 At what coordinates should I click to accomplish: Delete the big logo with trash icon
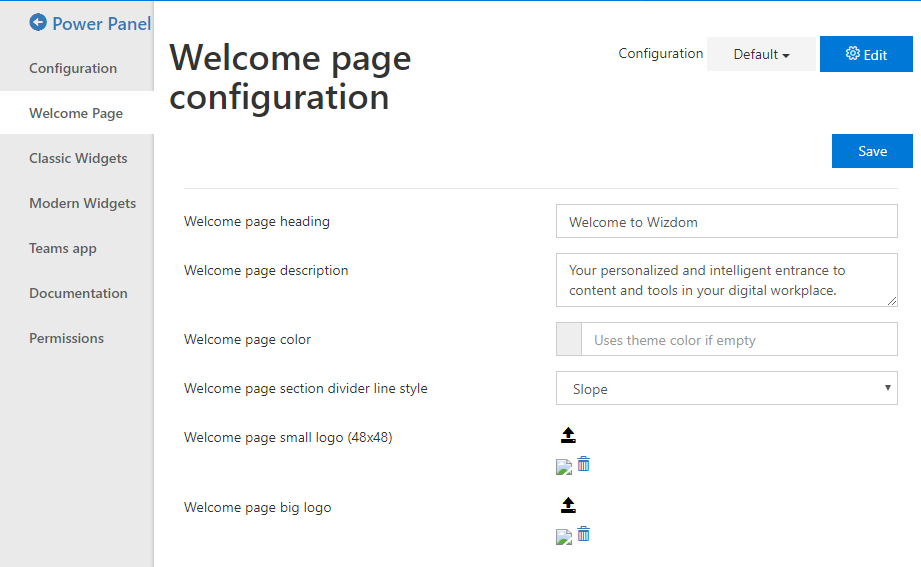click(583, 534)
